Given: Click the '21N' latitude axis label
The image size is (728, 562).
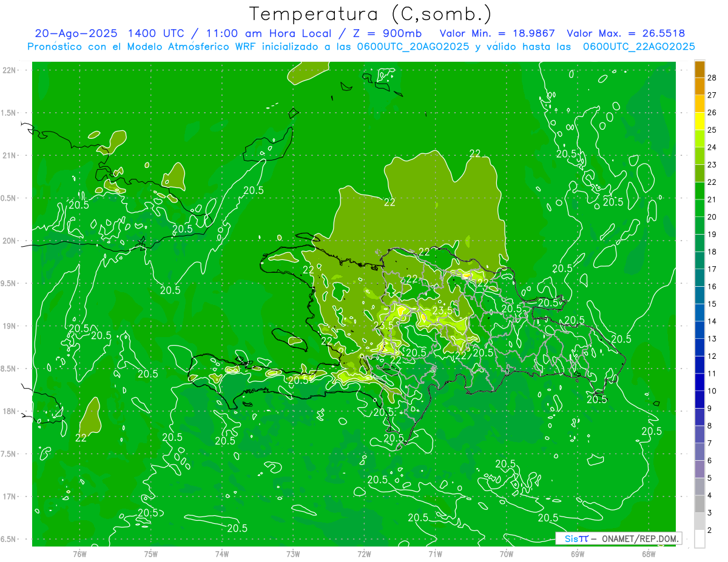Looking at the screenshot, I should coord(9,155).
